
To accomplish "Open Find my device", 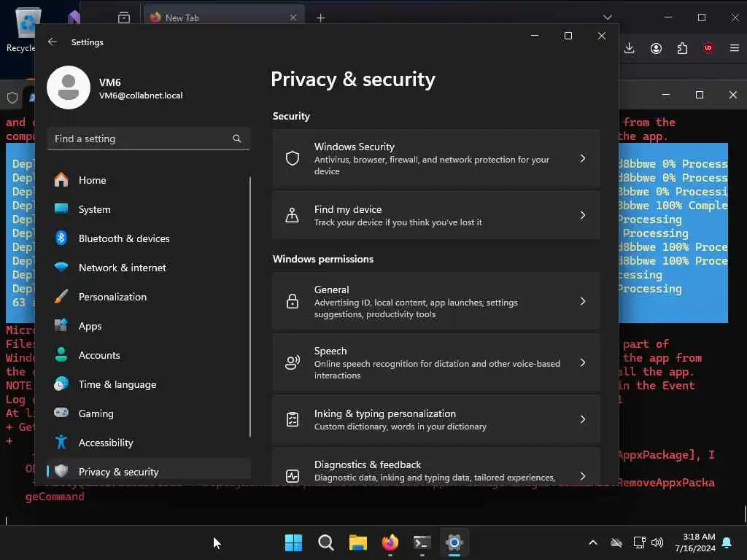I will point(436,215).
